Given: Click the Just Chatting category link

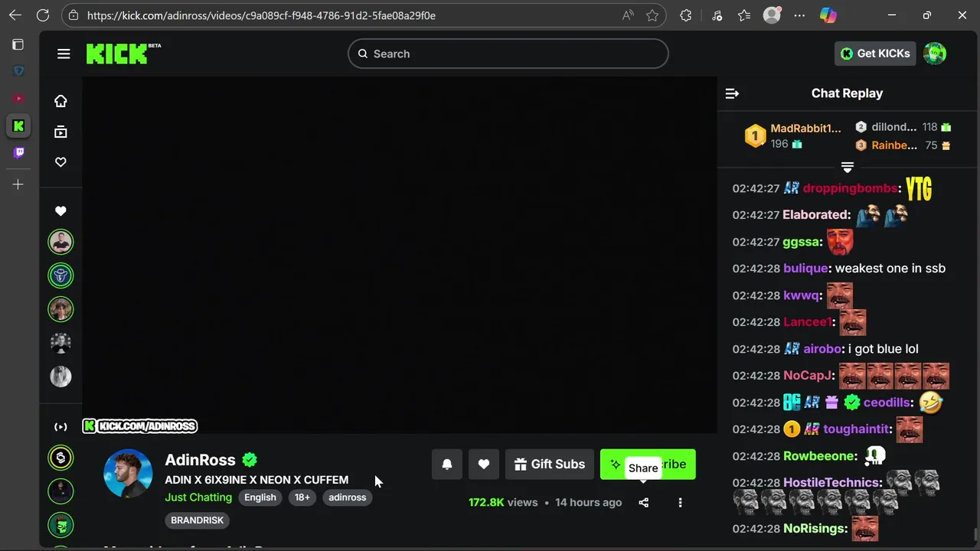Looking at the screenshot, I should pos(198,497).
